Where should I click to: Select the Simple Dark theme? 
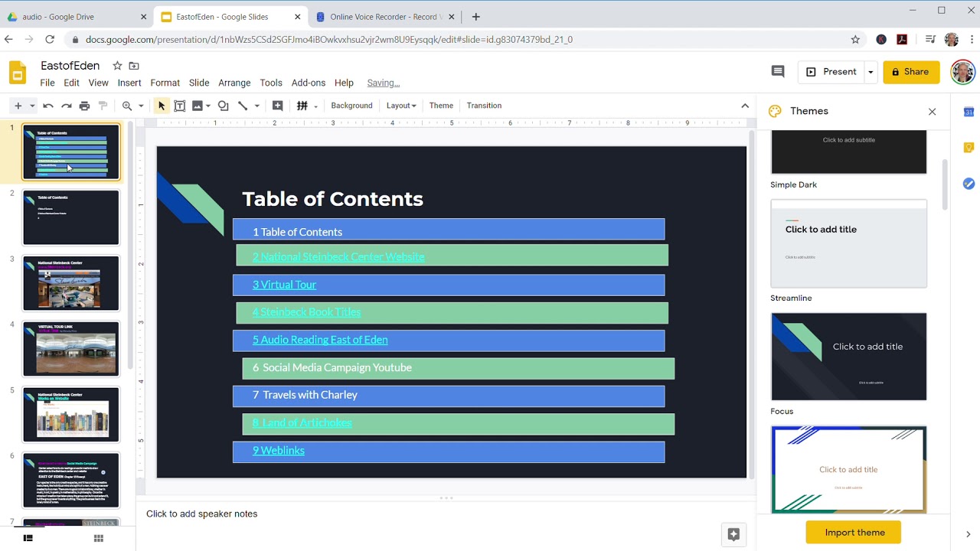click(848, 152)
